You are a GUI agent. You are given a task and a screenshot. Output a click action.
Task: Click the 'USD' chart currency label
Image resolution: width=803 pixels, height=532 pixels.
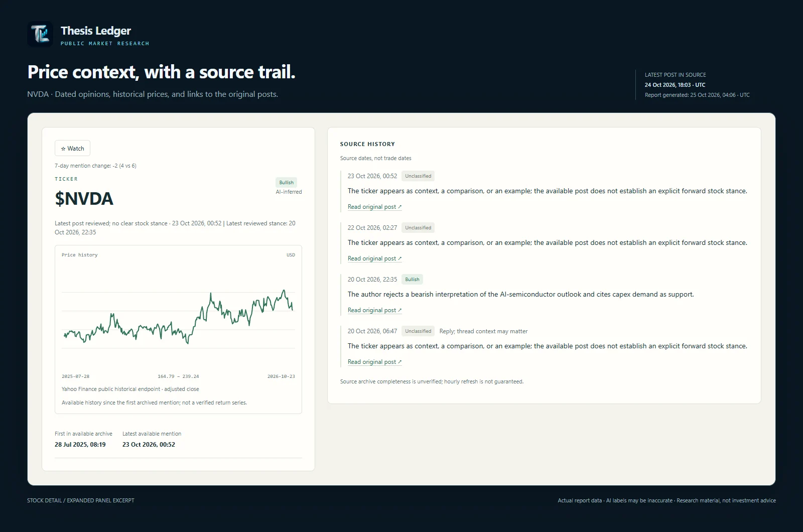[x=291, y=255]
